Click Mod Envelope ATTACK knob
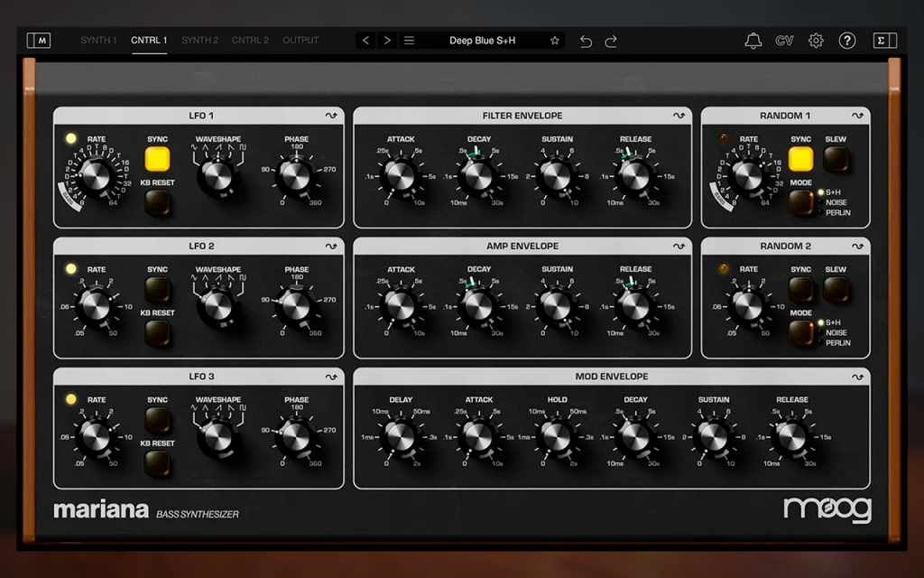The height and width of the screenshot is (578, 924). click(x=478, y=436)
